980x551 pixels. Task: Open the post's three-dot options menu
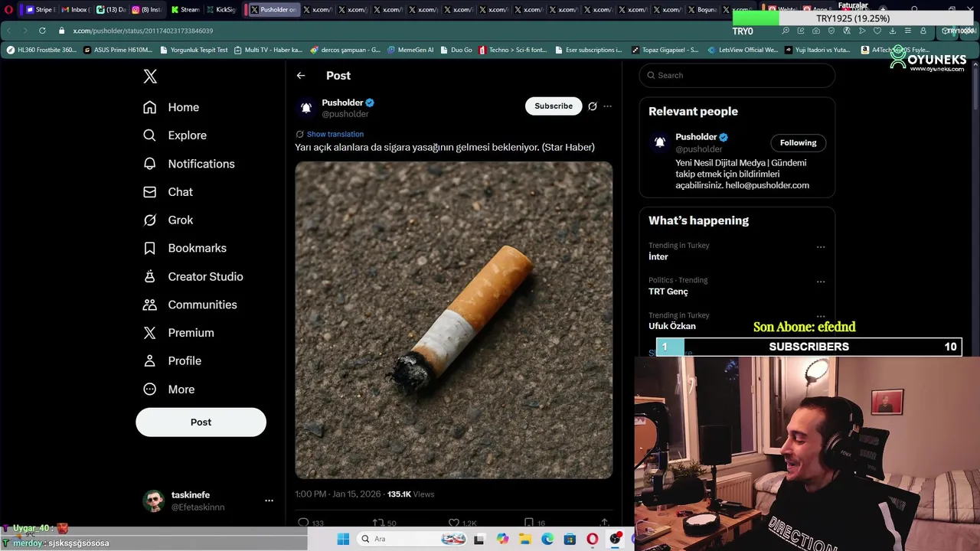[x=607, y=106]
